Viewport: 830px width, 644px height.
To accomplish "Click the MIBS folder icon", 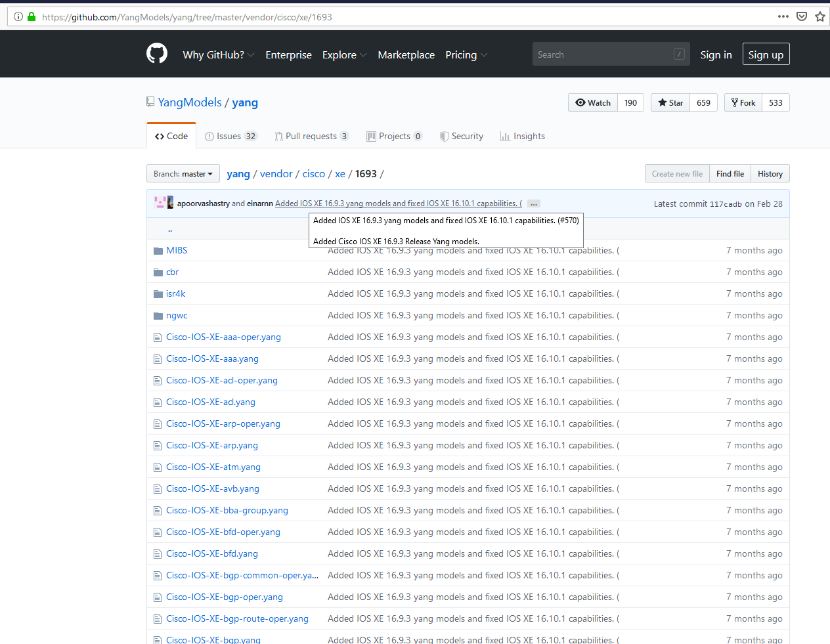I will point(158,251).
